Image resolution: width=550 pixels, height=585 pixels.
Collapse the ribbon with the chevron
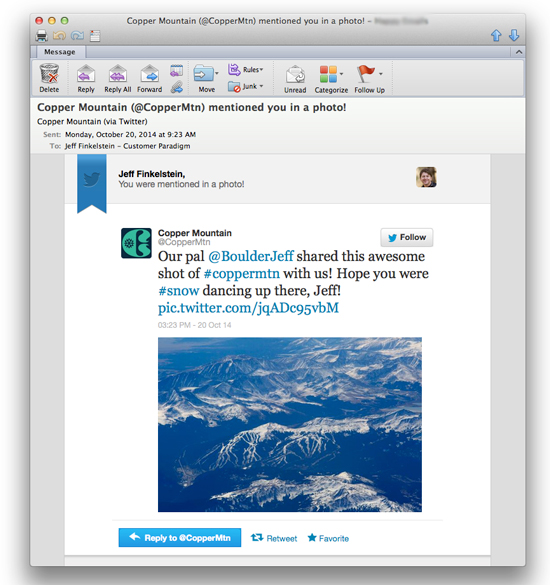(x=519, y=52)
